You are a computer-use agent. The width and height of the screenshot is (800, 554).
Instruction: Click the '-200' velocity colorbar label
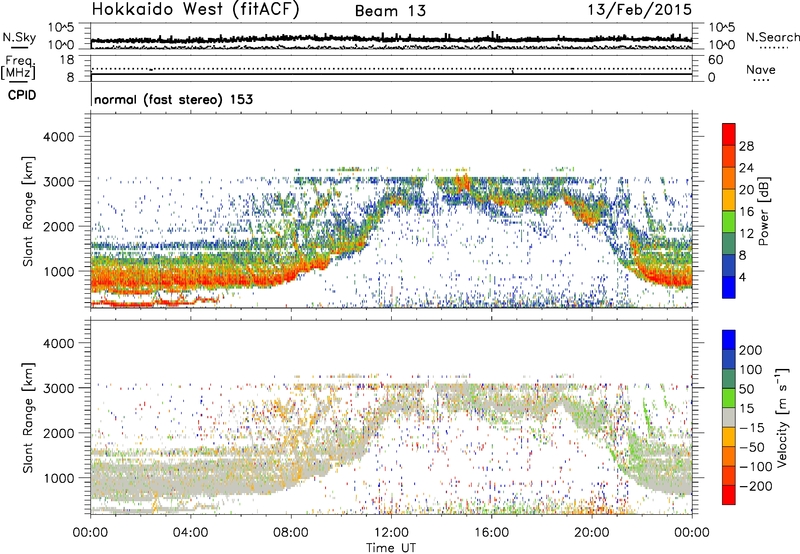tap(756, 486)
